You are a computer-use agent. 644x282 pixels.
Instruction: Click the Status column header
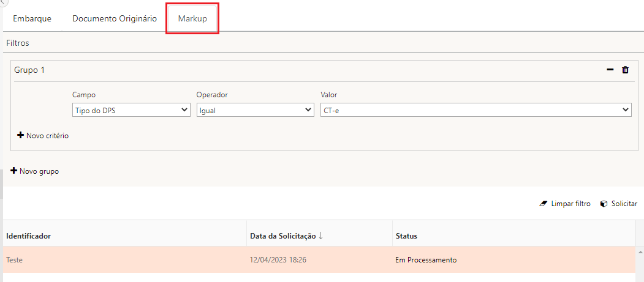406,236
